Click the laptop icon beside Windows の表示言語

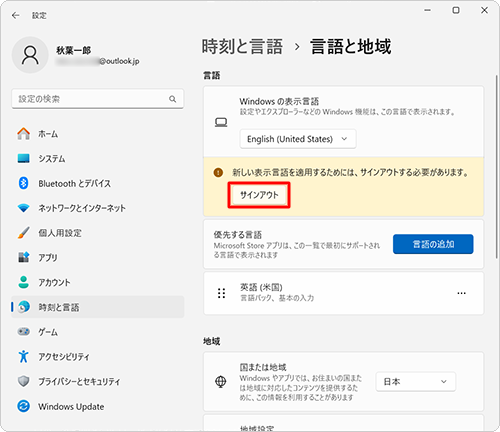coord(221,122)
